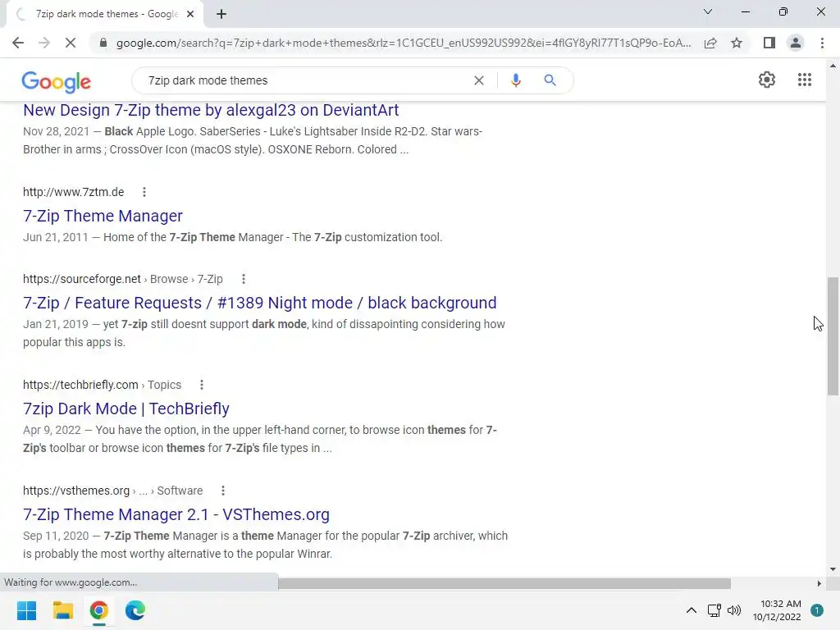Go back to previous page
840x630 pixels.
18,43
